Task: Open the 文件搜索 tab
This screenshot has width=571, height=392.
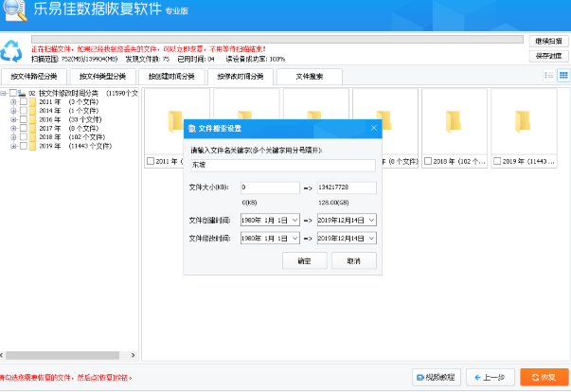Action: tap(310, 77)
